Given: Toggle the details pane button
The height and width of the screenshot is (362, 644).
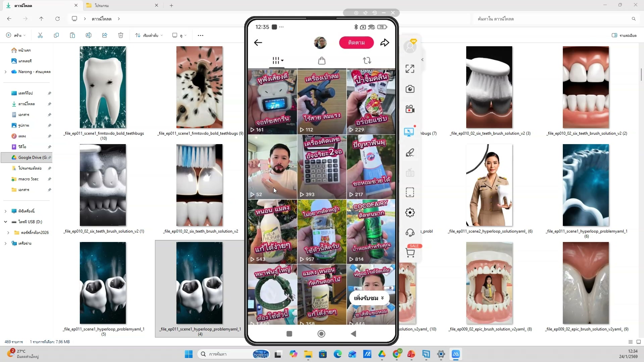Looking at the screenshot, I should pyautogui.click(x=624, y=35).
